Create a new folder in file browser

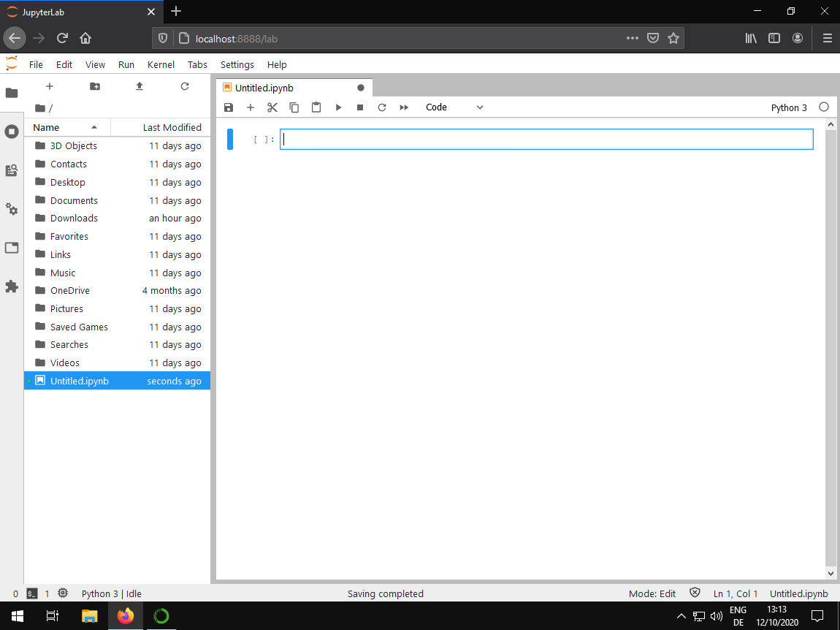point(95,86)
